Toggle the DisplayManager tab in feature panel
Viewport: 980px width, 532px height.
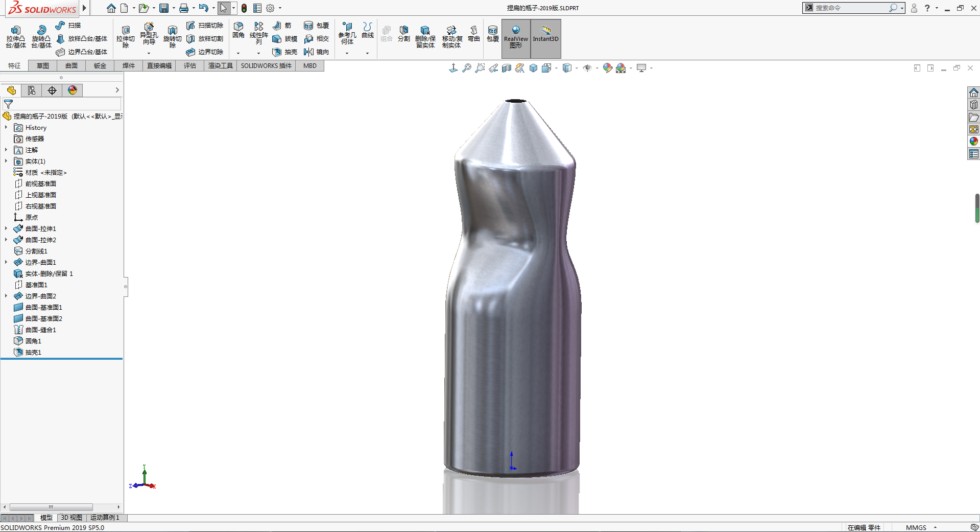tap(73, 90)
